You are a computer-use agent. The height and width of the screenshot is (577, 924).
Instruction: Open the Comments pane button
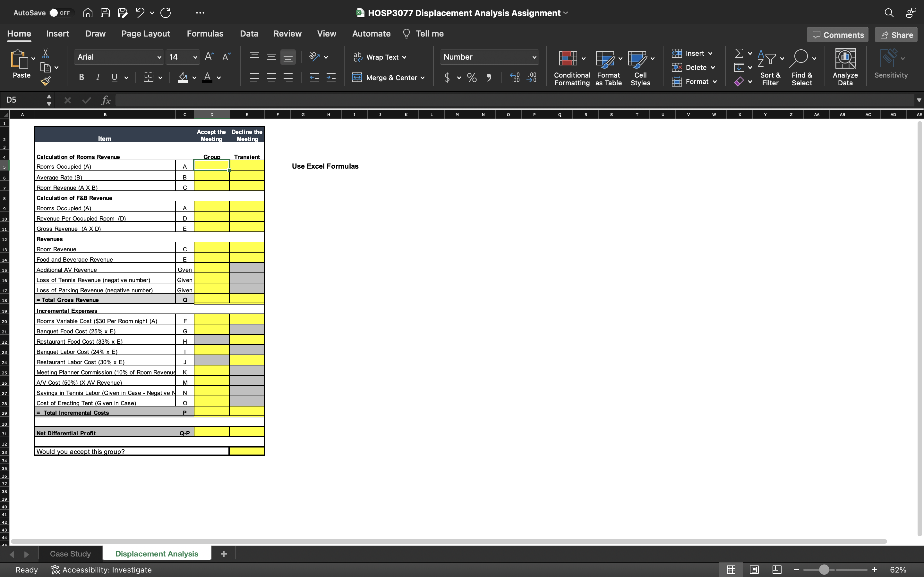[837, 35]
